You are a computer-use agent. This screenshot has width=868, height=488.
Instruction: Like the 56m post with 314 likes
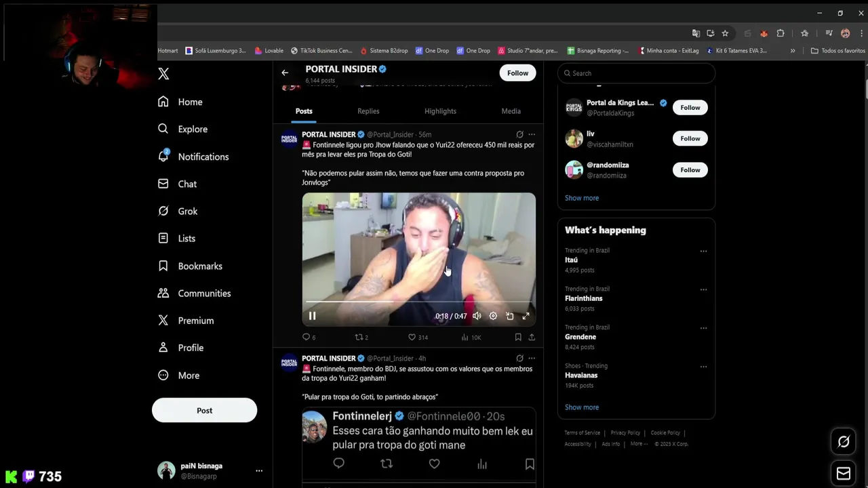[x=418, y=337]
